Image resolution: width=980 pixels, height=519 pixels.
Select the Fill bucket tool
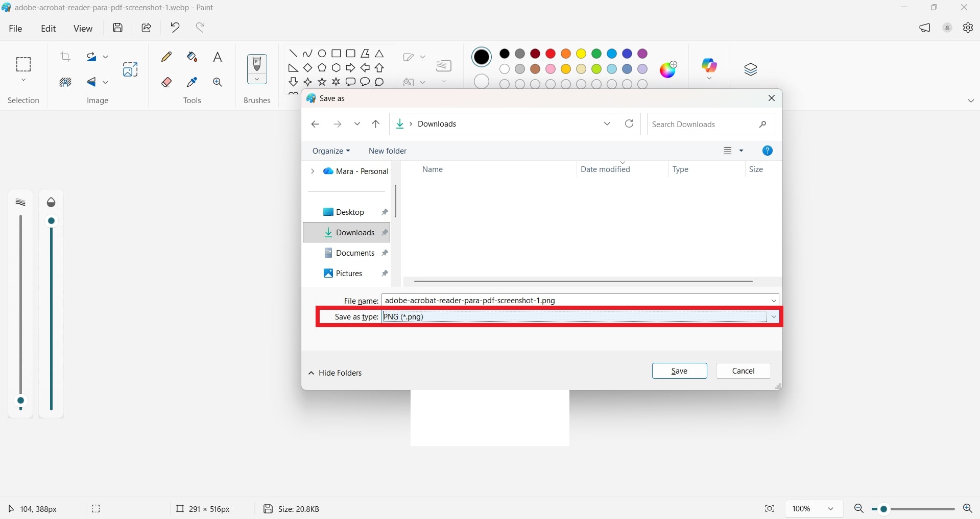coord(193,57)
